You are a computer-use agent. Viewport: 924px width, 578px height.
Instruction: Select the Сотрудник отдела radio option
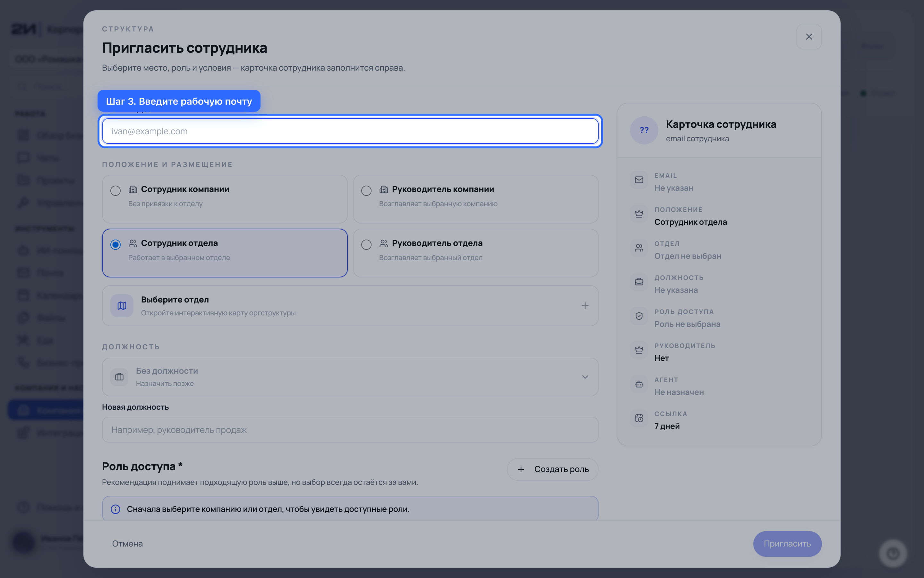point(115,244)
